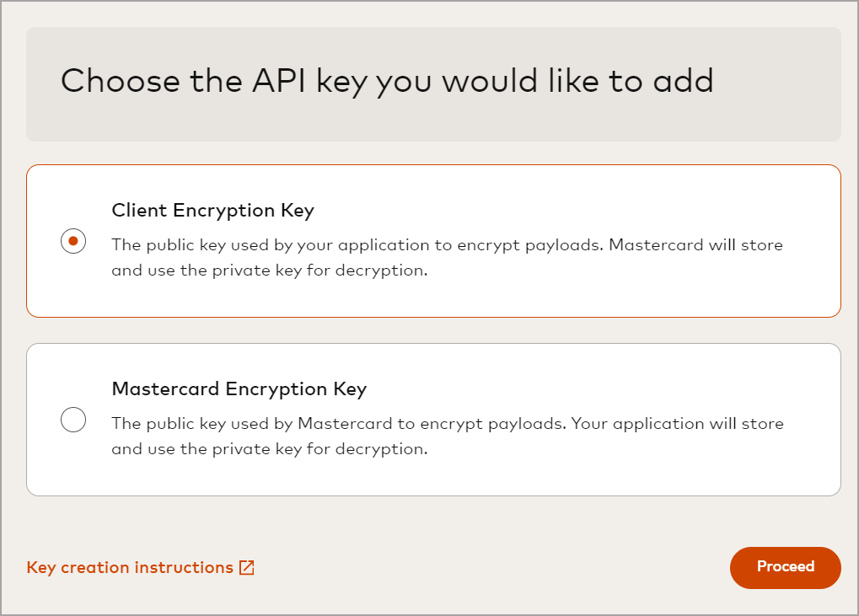Click the external link icon beside Key creation instructions

coord(246,568)
